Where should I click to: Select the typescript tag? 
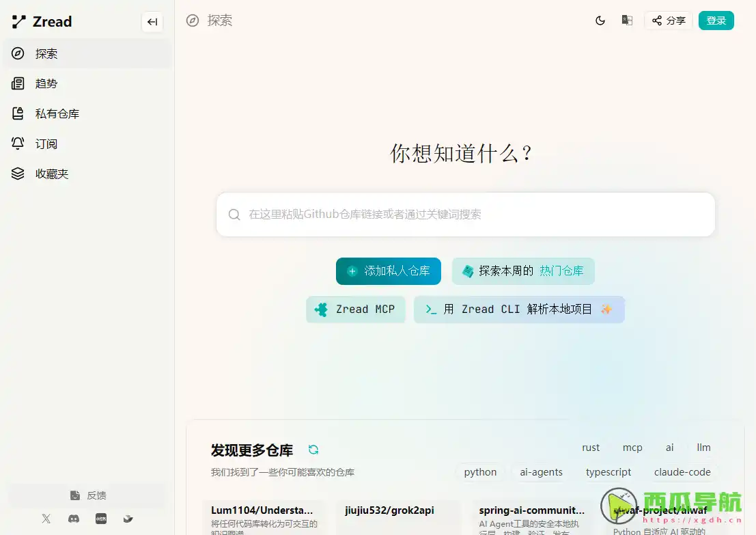pos(608,472)
